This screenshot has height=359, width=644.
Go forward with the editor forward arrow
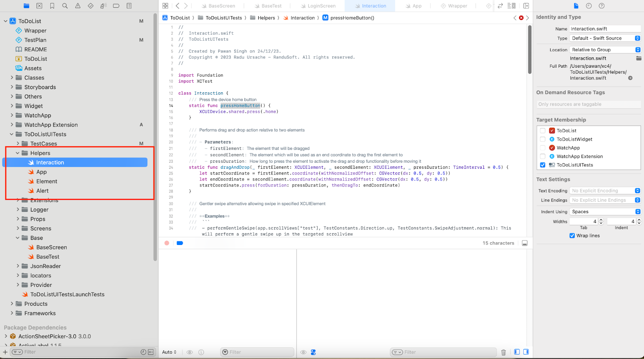186,6
